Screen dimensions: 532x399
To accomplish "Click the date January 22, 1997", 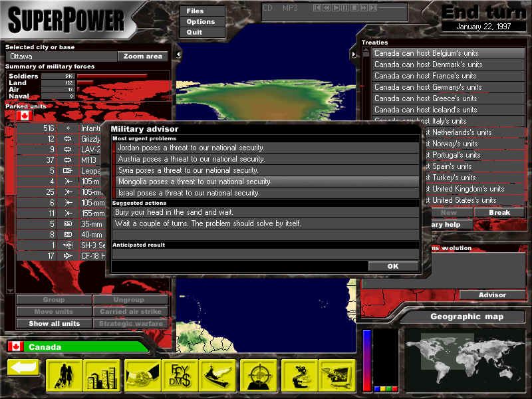I will [x=483, y=27].
